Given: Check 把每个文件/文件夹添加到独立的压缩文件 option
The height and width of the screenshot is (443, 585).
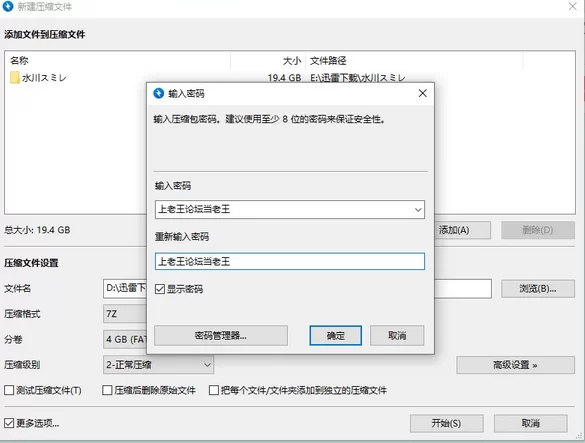Looking at the screenshot, I should pos(214,390).
